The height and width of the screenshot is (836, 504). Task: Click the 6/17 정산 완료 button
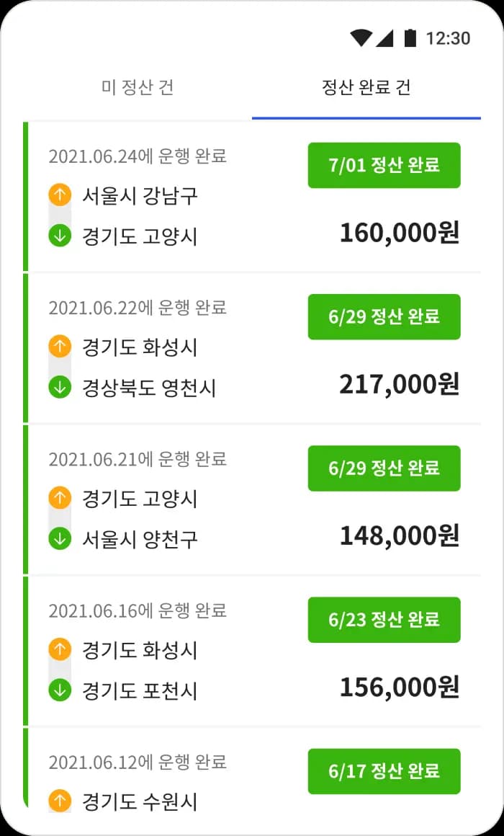[x=384, y=771]
